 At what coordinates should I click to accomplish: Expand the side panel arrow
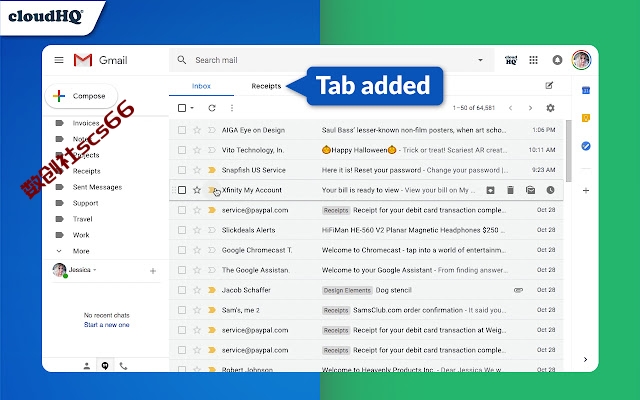tap(585, 359)
